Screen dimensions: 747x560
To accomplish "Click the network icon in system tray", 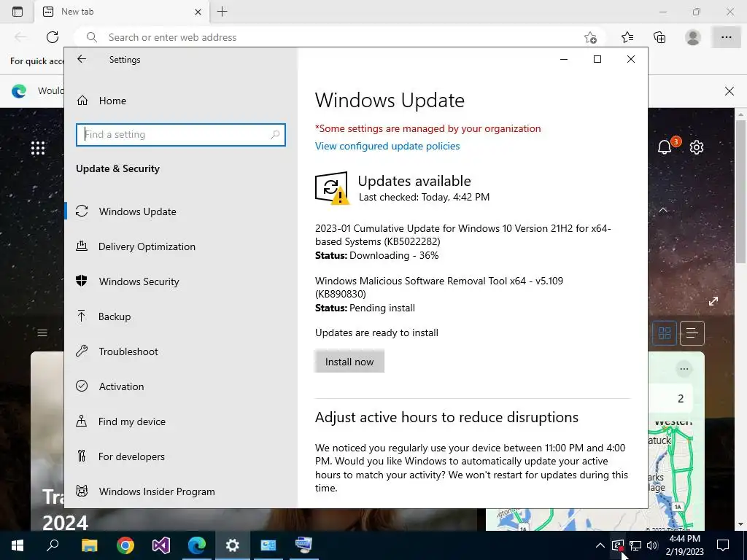I will pos(635,545).
